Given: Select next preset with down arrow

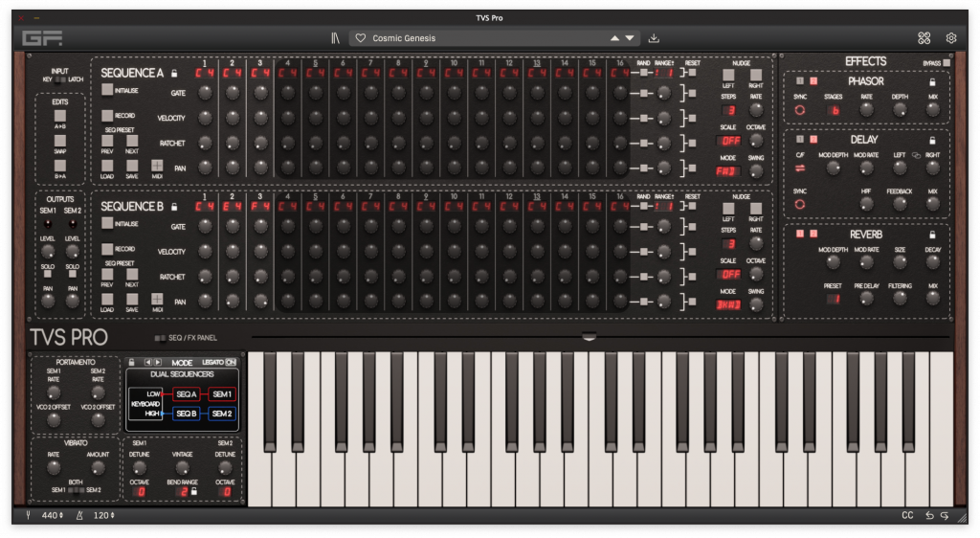Looking at the screenshot, I should pyautogui.click(x=630, y=38).
